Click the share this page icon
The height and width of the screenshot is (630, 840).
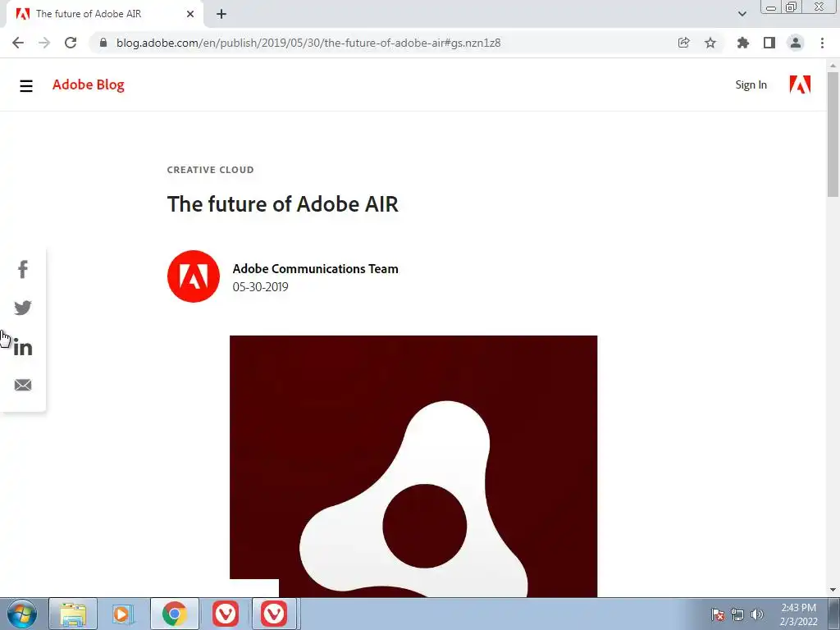click(683, 43)
